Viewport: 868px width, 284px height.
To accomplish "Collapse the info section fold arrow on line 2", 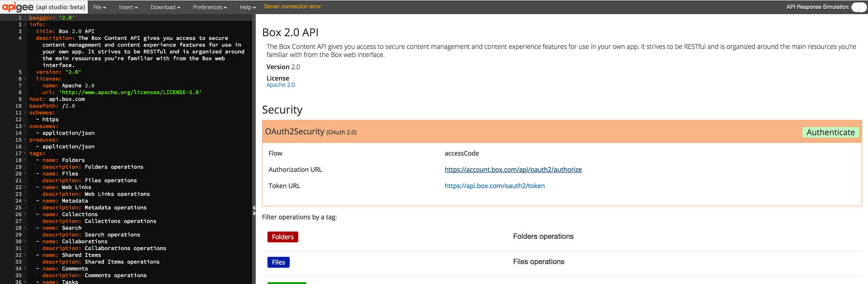I will coord(25,24).
